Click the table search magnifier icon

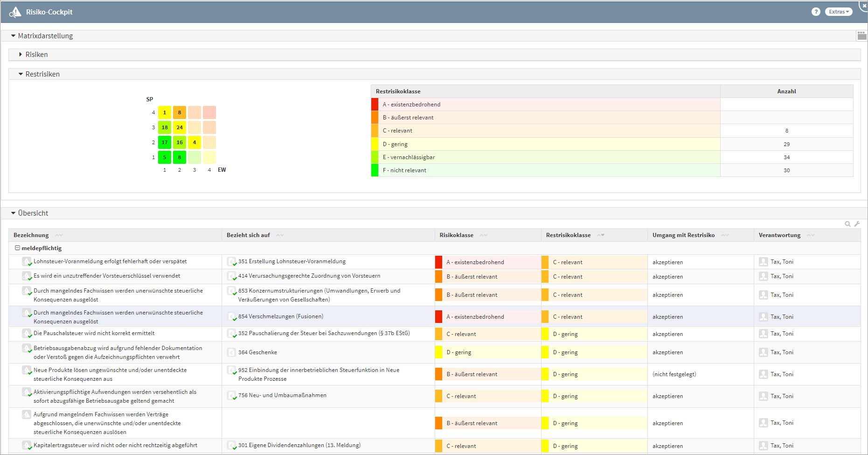click(x=847, y=224)
